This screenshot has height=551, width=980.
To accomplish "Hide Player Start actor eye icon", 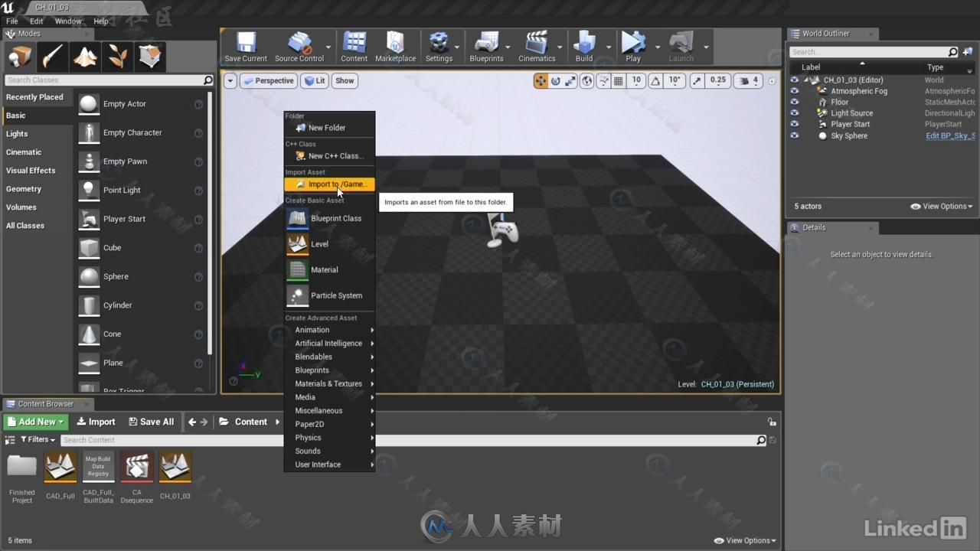I will tap(794, 124).
